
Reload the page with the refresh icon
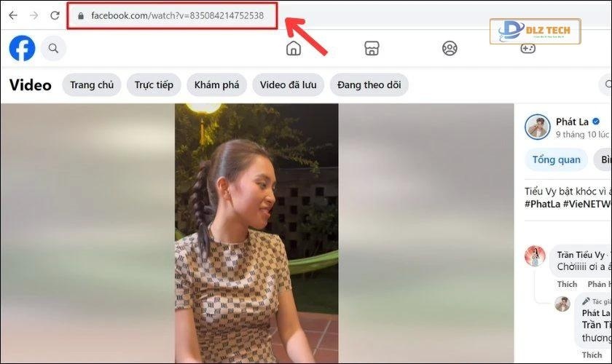(x=55, y=15)
